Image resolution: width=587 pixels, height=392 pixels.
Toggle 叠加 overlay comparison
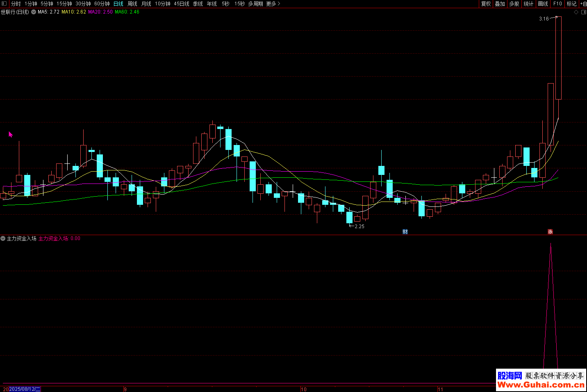[500, 4]
